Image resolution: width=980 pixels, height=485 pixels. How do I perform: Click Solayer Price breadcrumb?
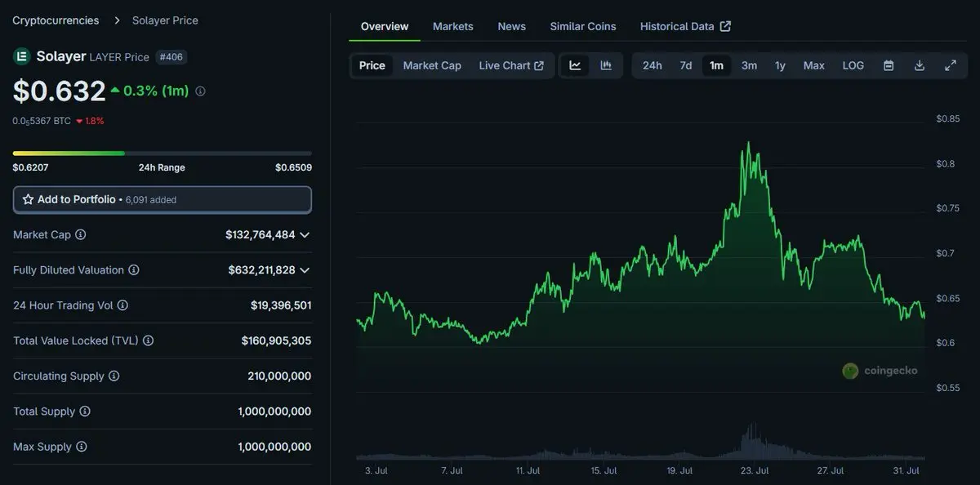coord(165,20)
